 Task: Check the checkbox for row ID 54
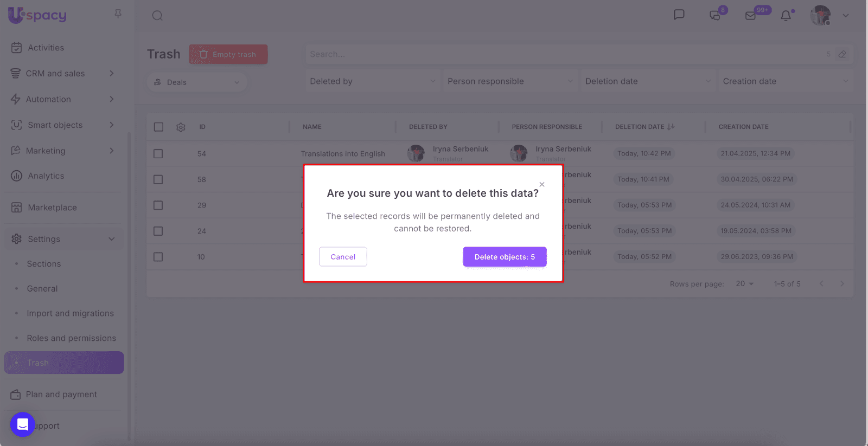tap(158, 154)
